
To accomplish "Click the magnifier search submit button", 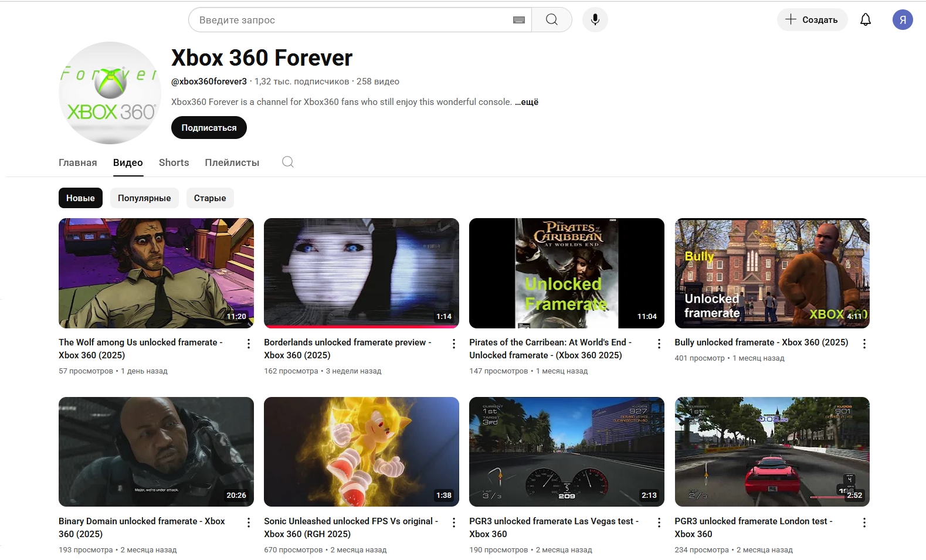I will [552, 20].
